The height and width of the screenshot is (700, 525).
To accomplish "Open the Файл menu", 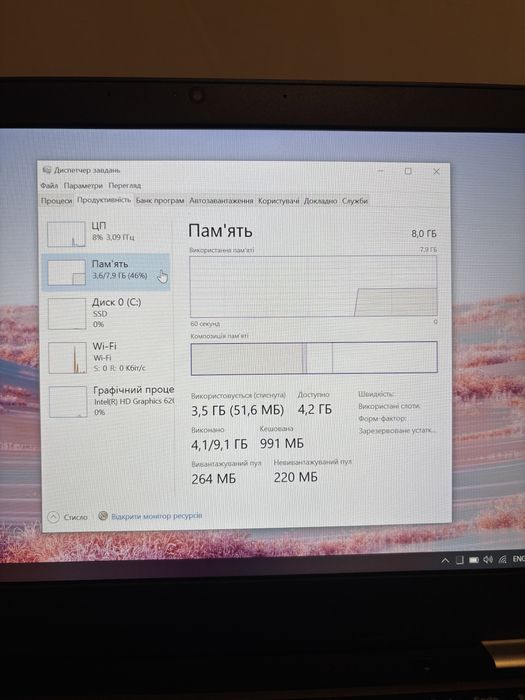I will click(49, 185).
